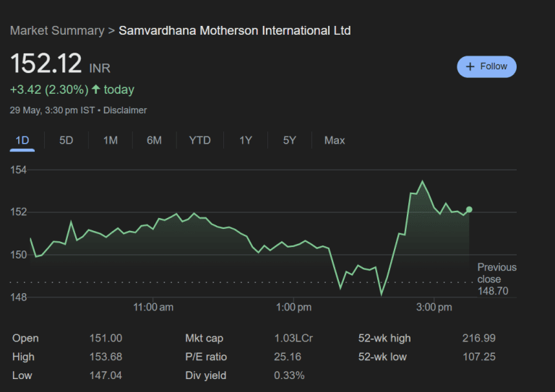Switch to the 5D range tab
Viewport: 555px width, 392px height.
[x=66, y=140]
